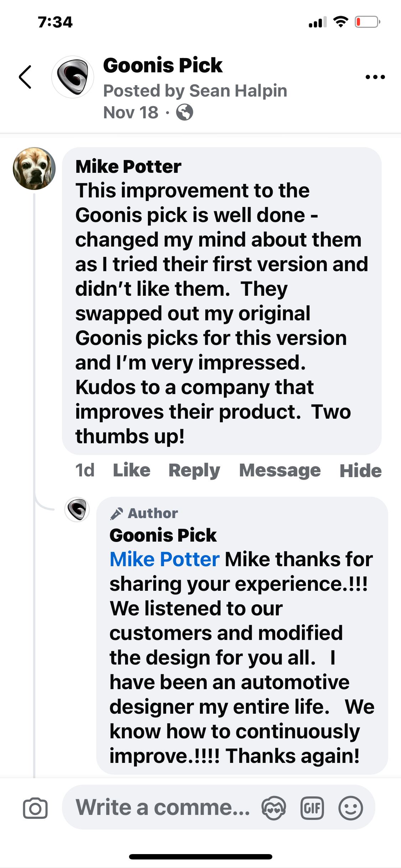Tap Goonis Pick name in author reply
Screen dimensions: 401x868
click(163, 535)
